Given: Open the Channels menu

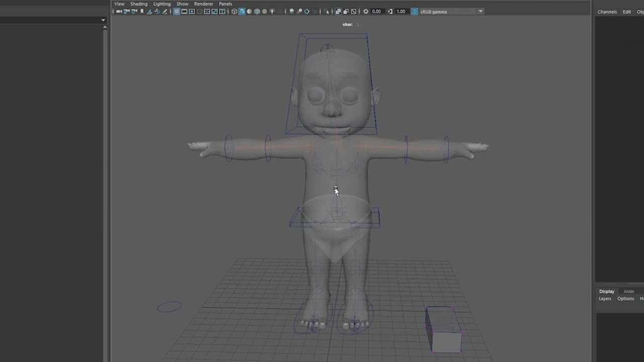Looking at the screenshot, I should [x=607, y=12].
